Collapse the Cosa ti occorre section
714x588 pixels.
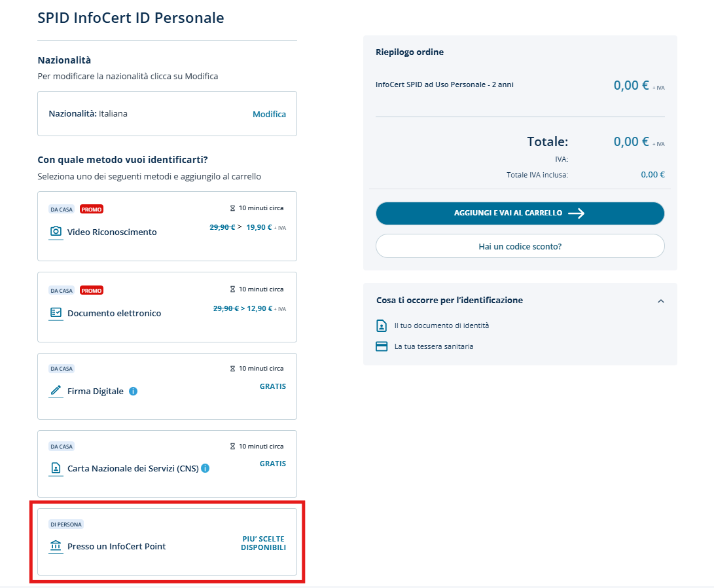pyautogui.click(x=660, y=301)
